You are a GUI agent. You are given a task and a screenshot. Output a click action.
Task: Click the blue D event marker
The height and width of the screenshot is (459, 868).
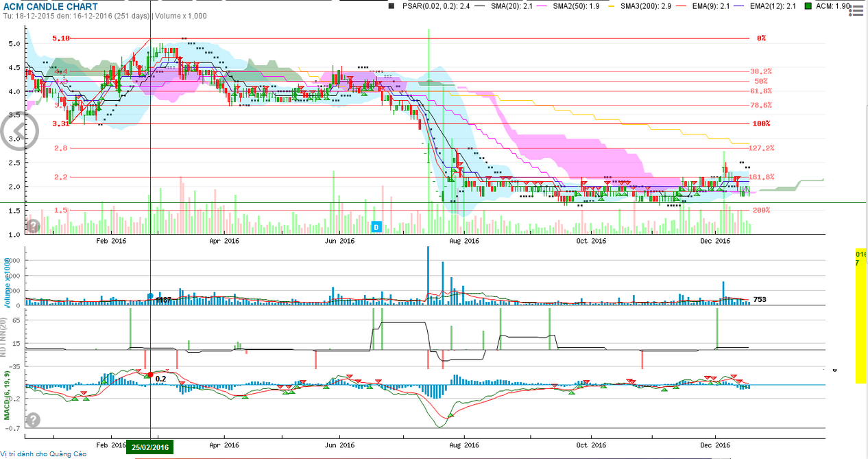coord(376,226)
